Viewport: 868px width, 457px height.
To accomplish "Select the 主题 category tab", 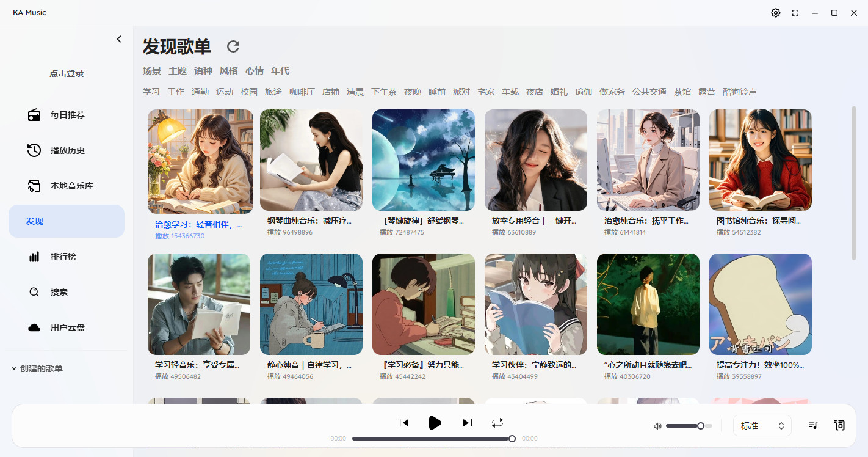I will 178,71.
